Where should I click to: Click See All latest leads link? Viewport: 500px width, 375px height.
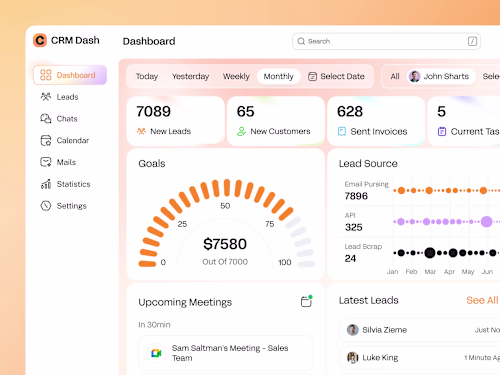click(x=482, y=300)
